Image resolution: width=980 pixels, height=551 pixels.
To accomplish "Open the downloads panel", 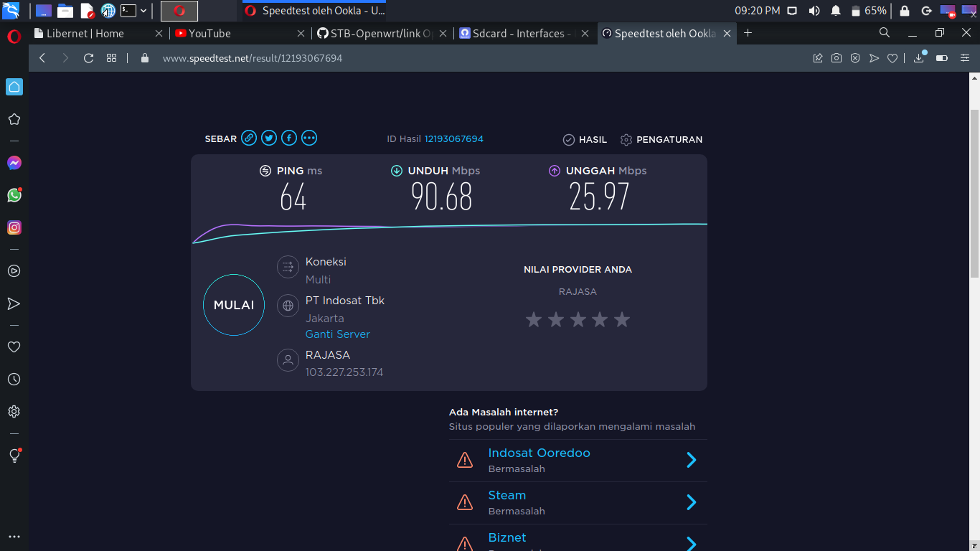I will tap(919, 57).
